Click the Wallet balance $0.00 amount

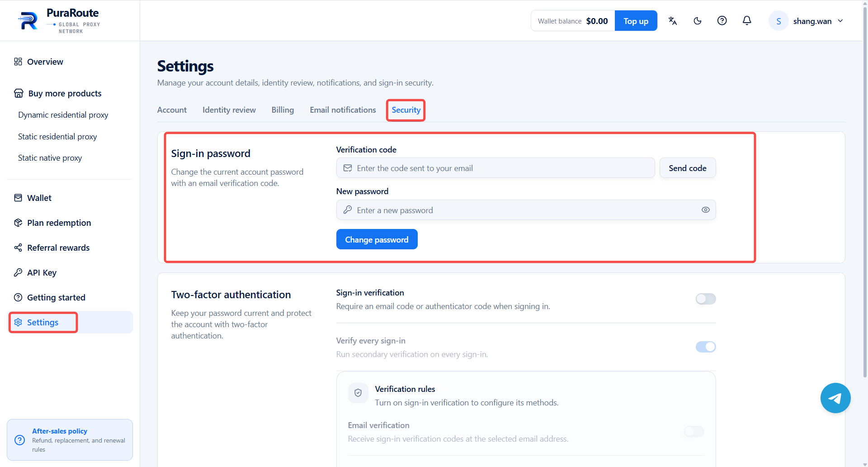597,21
